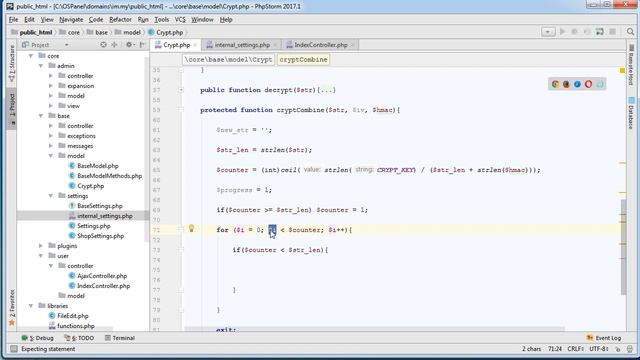Collapse the core folder

point(31,56)
